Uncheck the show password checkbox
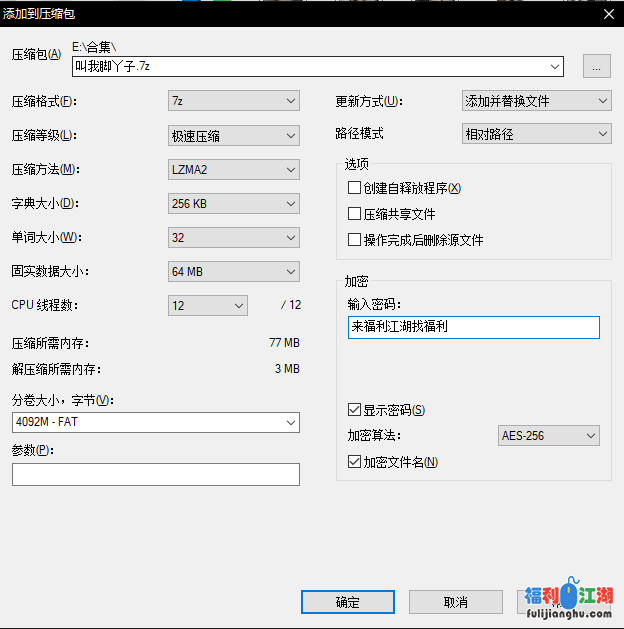The width and height of the screenshot is (624, 629). coord(354,410)
